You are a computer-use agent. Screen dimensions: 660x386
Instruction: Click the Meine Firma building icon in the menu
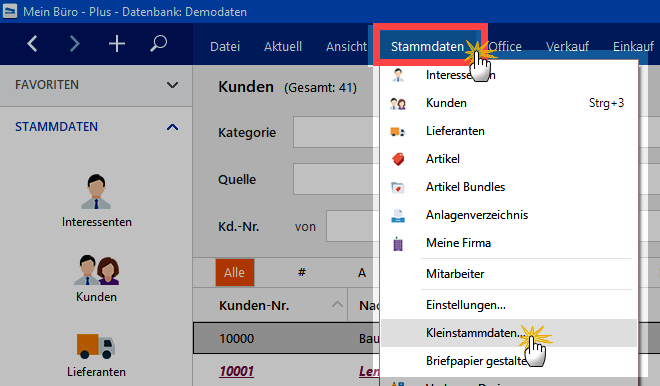tap(398, 244)
